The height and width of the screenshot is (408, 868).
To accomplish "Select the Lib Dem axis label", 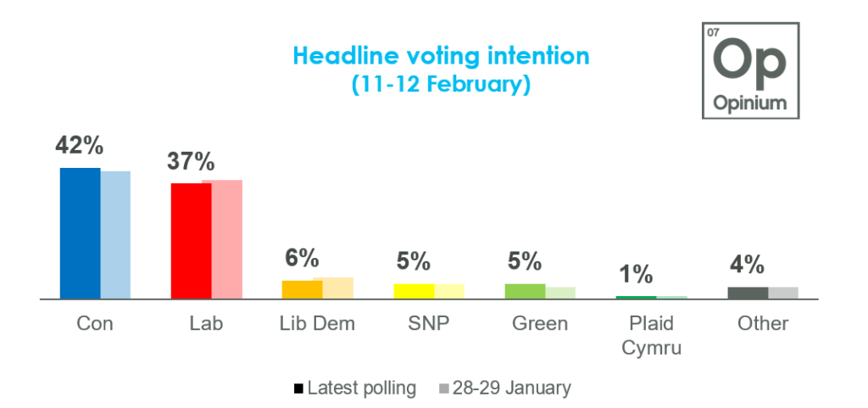I will pos(317,324).
